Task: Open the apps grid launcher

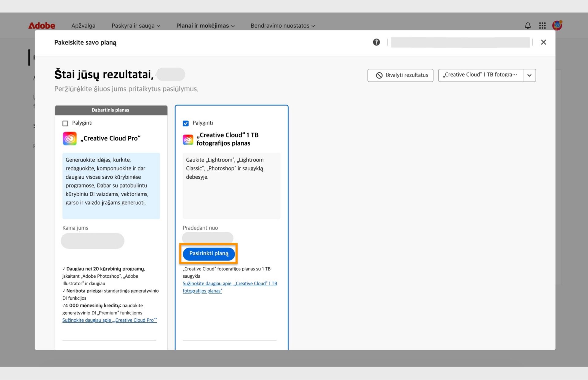Action: 542,26
